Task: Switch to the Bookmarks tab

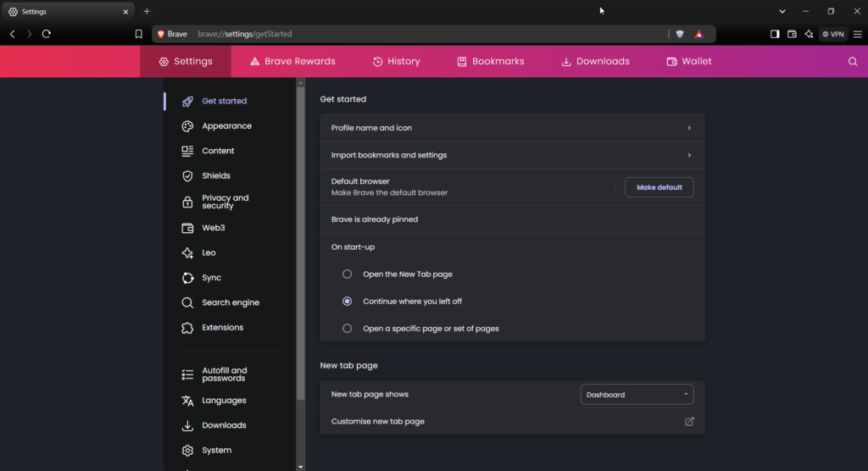Action: pos(491,62)
